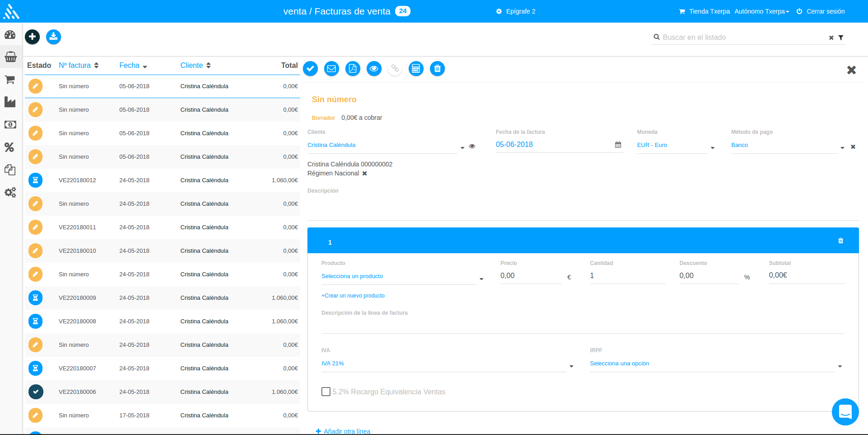
Task: Open the Moneda dropdown EUR - Euro
Action: pos(676,145)
